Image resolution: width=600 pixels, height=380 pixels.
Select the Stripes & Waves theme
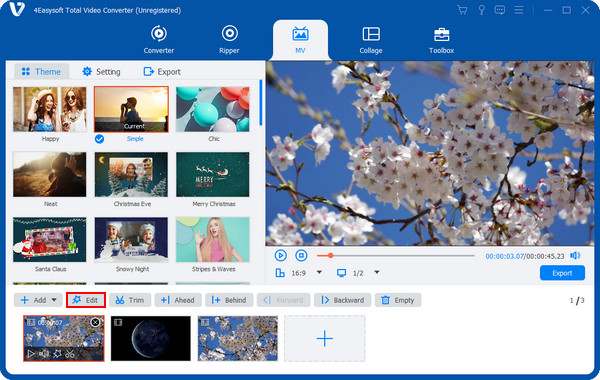[213, 240]
